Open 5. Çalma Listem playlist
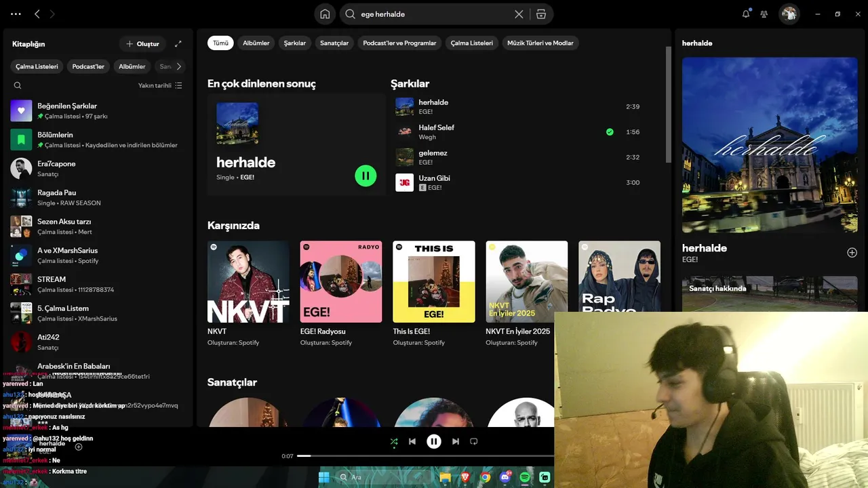Image resolution: width=868 pixels, height=488 pixels. [x=98, y=313]
